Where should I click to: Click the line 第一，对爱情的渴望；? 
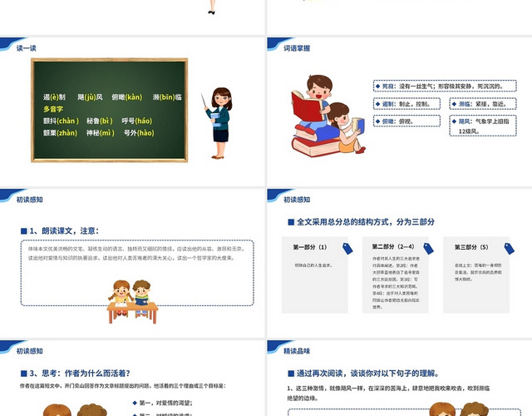coord(166,403)
